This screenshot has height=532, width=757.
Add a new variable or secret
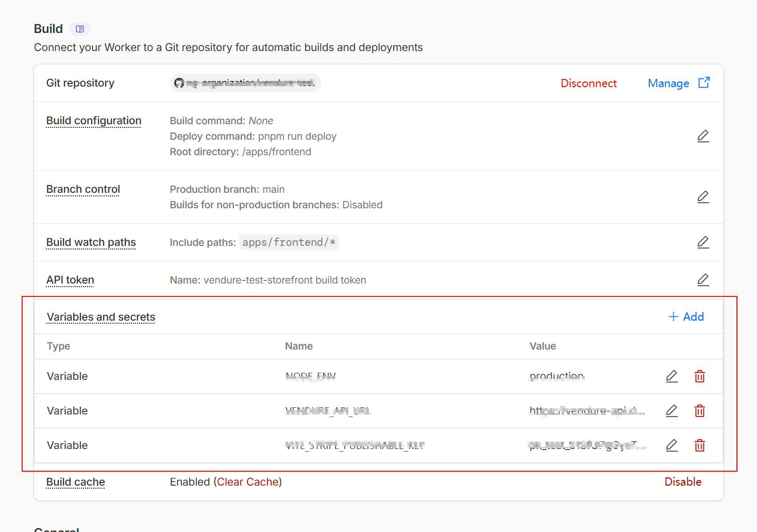point(686,317)
